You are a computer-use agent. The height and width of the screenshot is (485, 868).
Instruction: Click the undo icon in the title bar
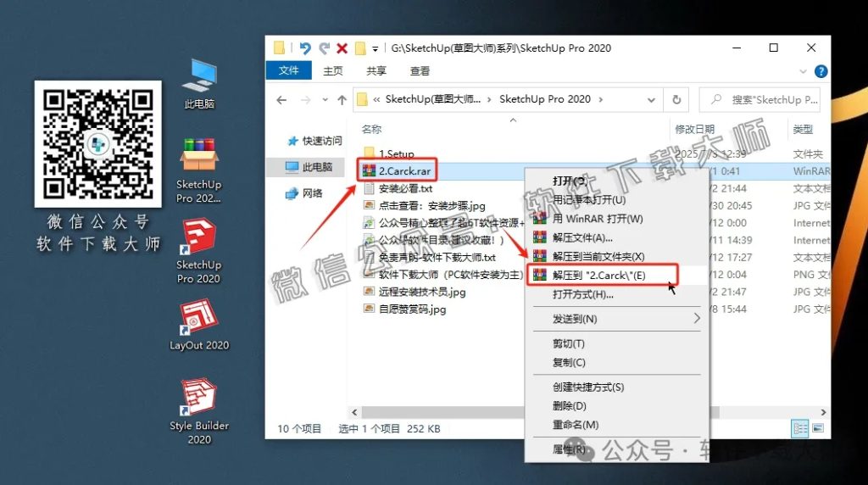click(305, 48)
